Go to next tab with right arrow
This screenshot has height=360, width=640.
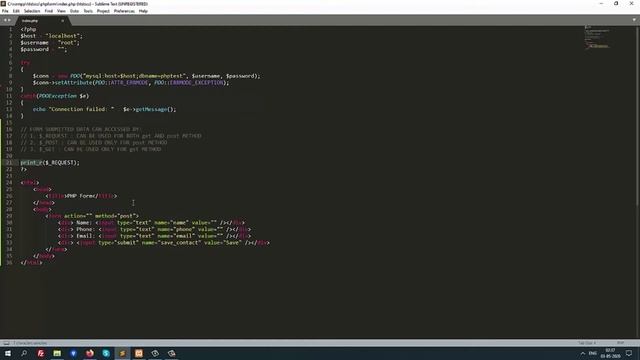tap(9, 20)
